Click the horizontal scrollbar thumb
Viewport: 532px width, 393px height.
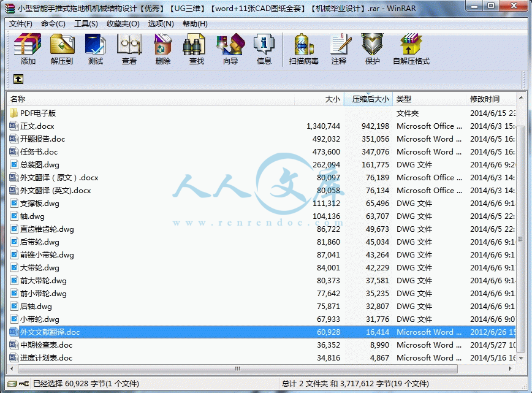[x=238, y=368]
